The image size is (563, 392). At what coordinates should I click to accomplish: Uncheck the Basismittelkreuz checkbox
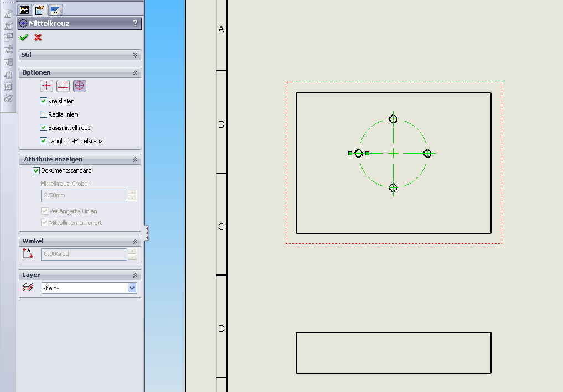(43, 128)
